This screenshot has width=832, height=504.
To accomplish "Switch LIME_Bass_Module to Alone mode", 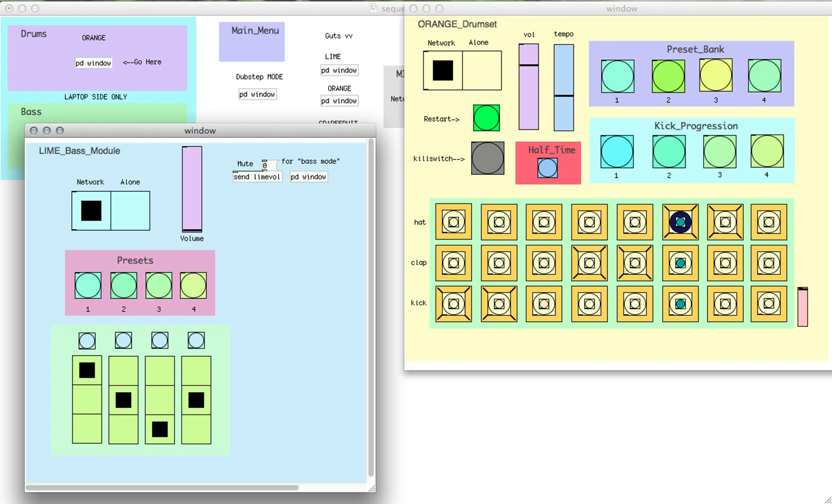I will pos(130,211).
